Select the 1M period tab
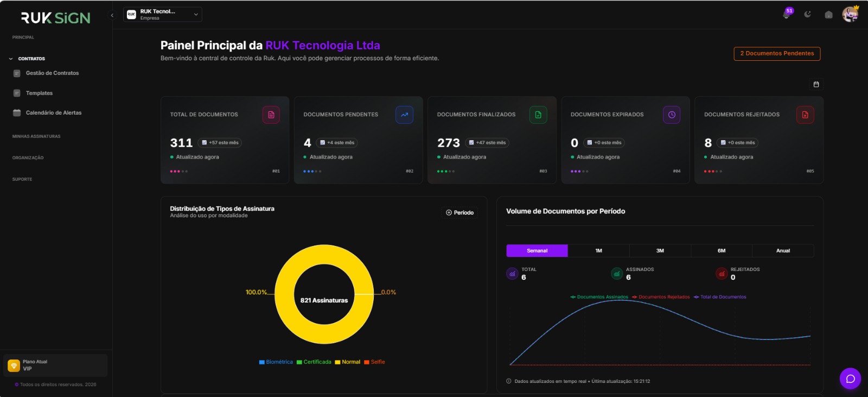Screen dimensions: 868x397 pyautogui.click(x=599, y=250)
